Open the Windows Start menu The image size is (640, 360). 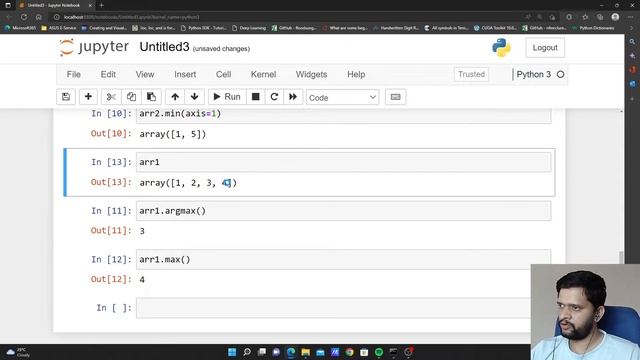coord(232,352)
